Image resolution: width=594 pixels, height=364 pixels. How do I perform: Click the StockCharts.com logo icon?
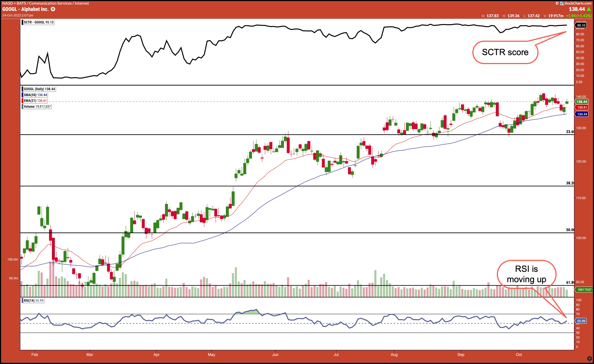(562, 3)
